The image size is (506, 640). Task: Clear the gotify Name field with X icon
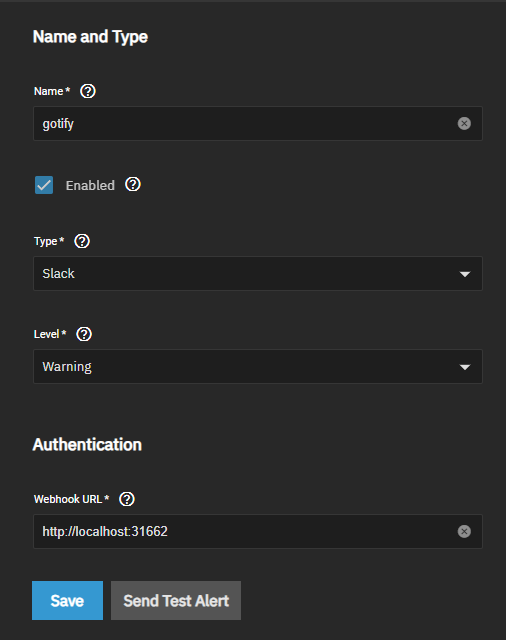tap(464, 123)
